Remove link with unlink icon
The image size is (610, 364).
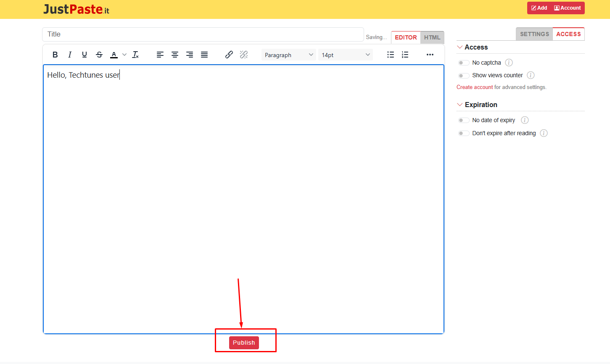tap(244, 55)
